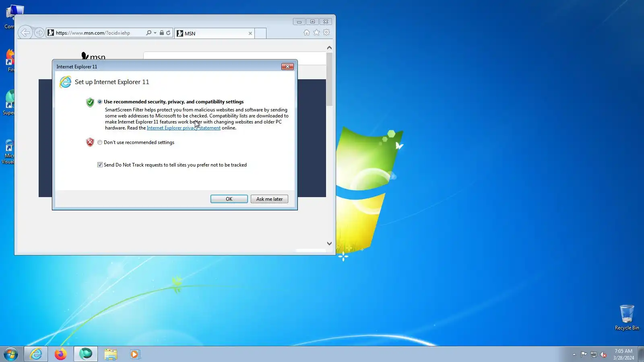Screen dimensions: 644x362
Task: Click the muted volume tray icon
Action: tap(603, 354)
